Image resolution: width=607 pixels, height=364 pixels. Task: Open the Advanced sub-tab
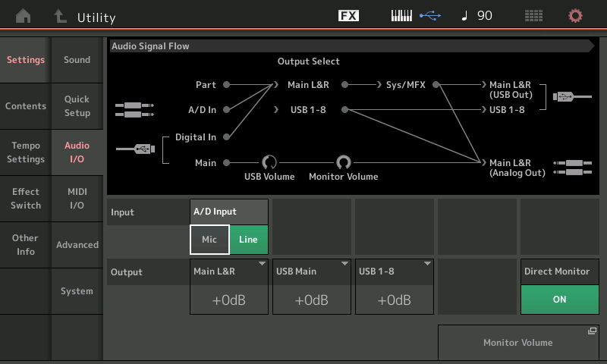click(x=77, y=245)
